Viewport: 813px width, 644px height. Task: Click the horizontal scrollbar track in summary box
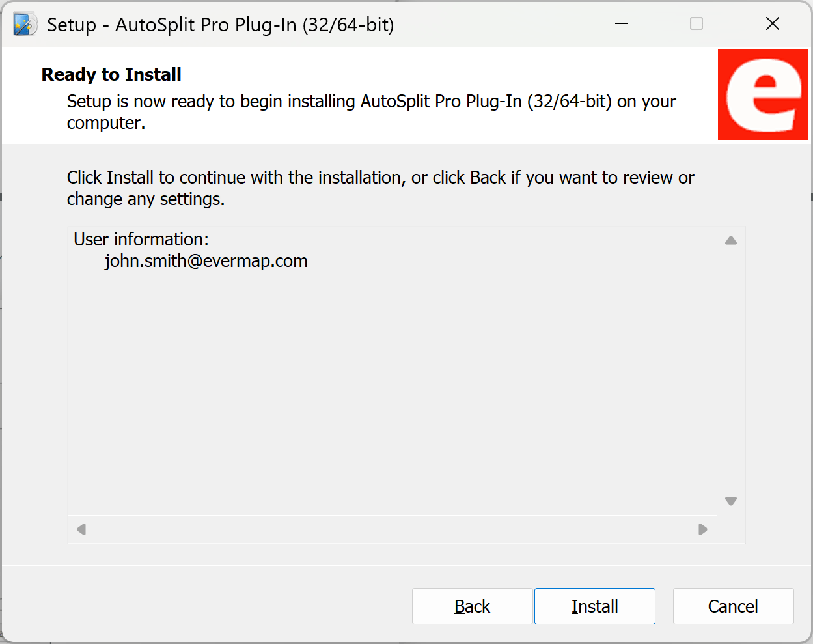(391, 529)
